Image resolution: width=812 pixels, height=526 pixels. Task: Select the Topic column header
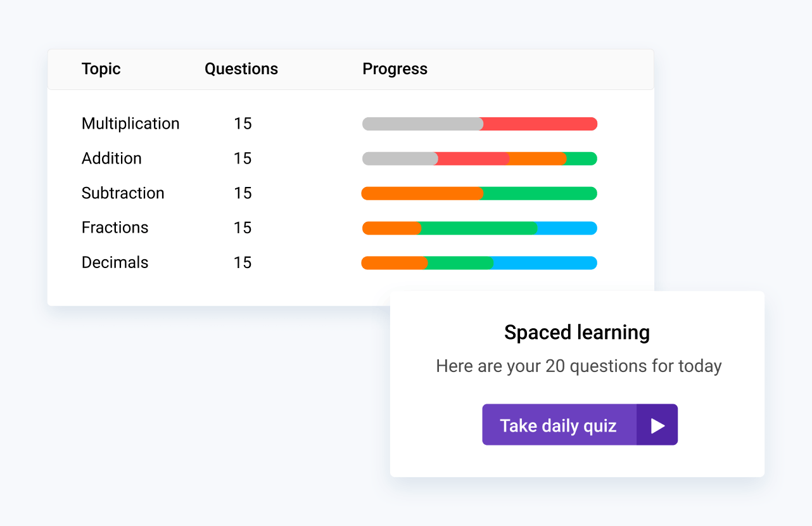coord(101,68)
